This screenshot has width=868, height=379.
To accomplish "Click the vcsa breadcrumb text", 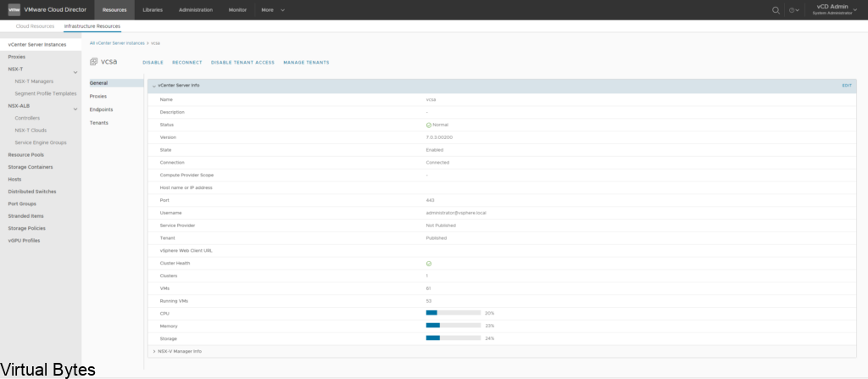I will (x=156, y=43).
